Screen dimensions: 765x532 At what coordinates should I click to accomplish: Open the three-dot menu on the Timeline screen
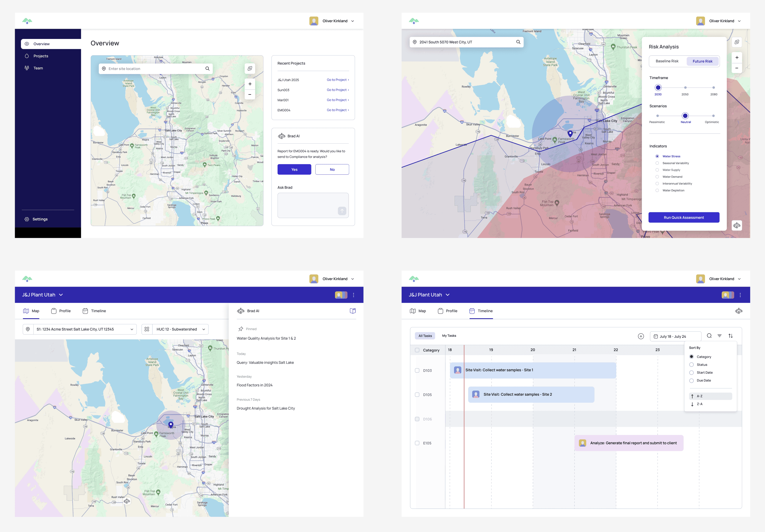740,295
